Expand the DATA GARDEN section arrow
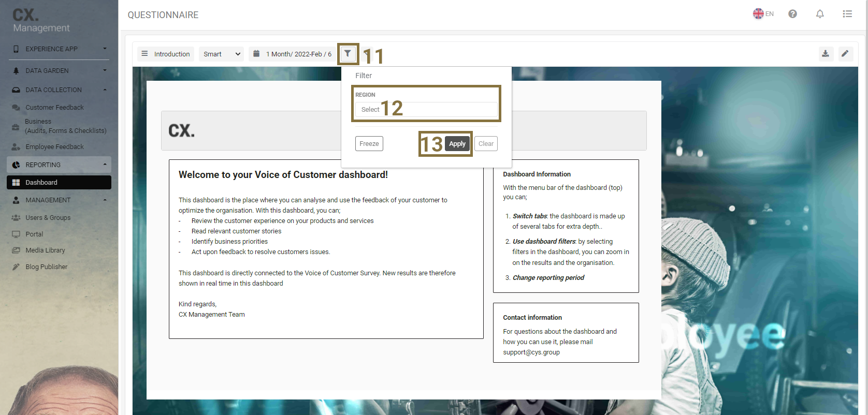 [105, 70]
